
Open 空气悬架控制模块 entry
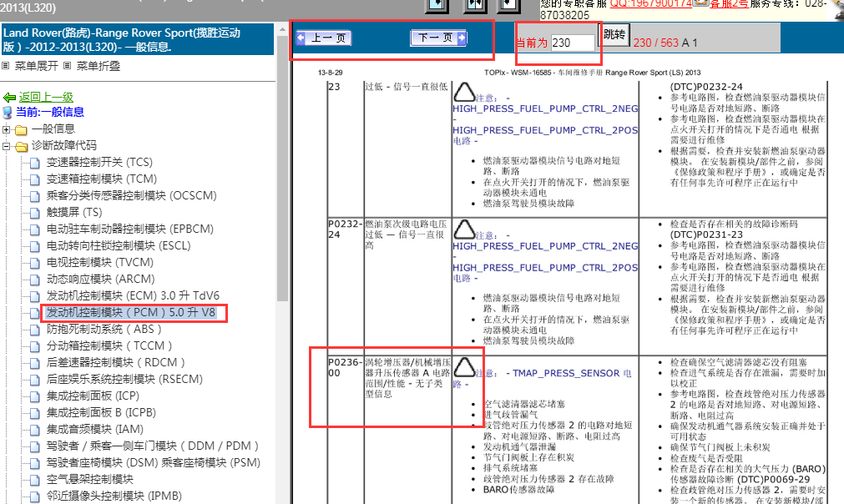tap(90, 479)
